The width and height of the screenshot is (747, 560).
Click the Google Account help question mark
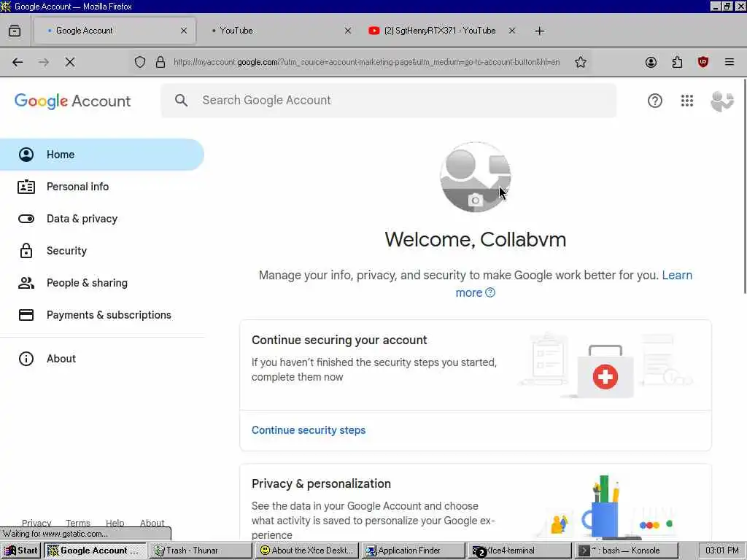tap(654, 101)
